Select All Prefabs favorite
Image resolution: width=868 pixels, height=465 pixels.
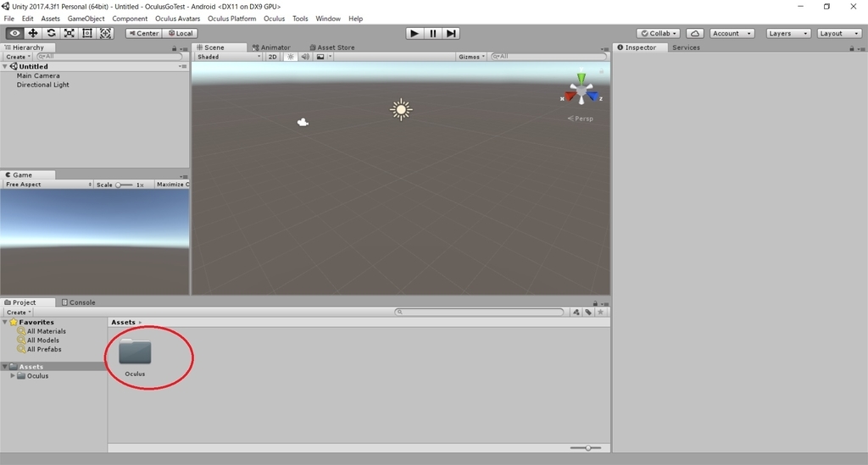44,349
